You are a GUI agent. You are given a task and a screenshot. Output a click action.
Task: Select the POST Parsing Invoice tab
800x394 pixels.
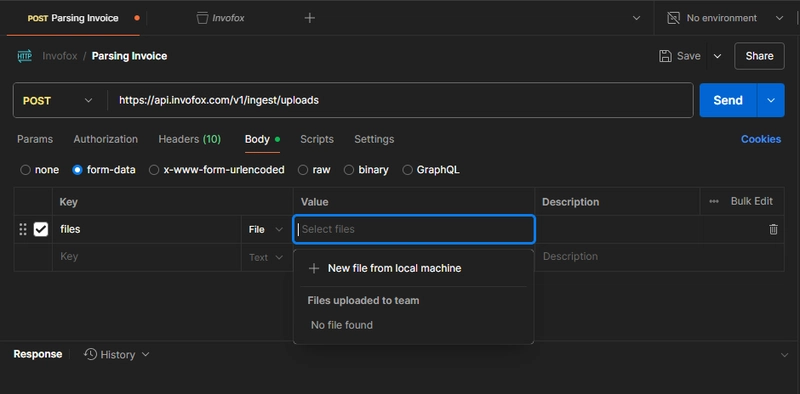coord(73,18)
